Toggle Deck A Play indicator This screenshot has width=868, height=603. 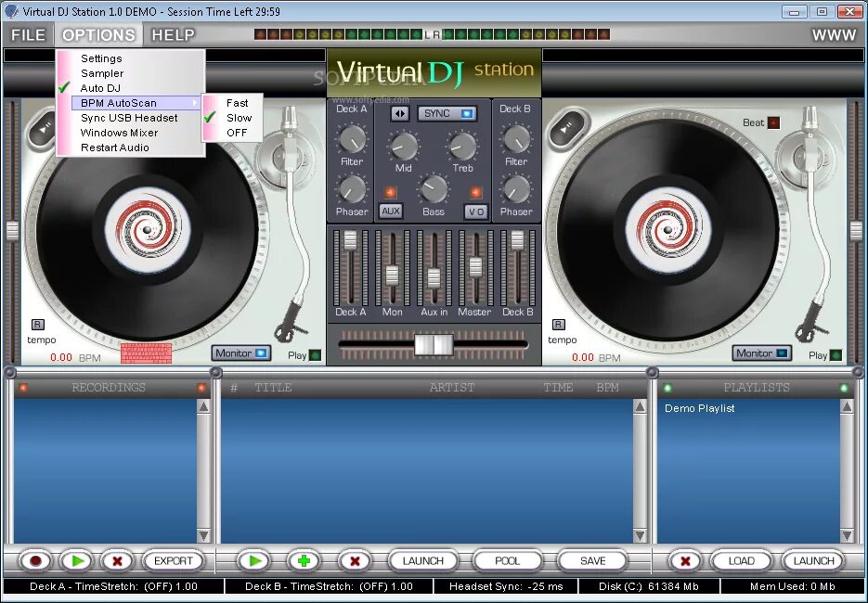point(315,355)
